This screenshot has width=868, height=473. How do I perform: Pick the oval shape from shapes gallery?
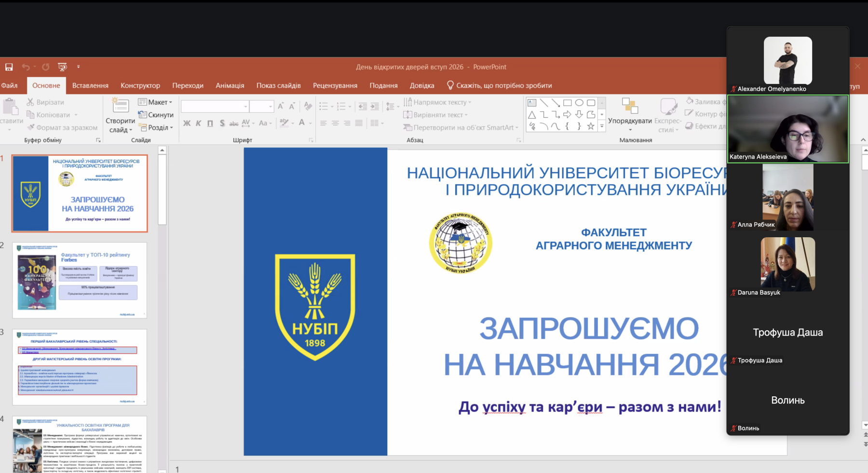(579, 103)
